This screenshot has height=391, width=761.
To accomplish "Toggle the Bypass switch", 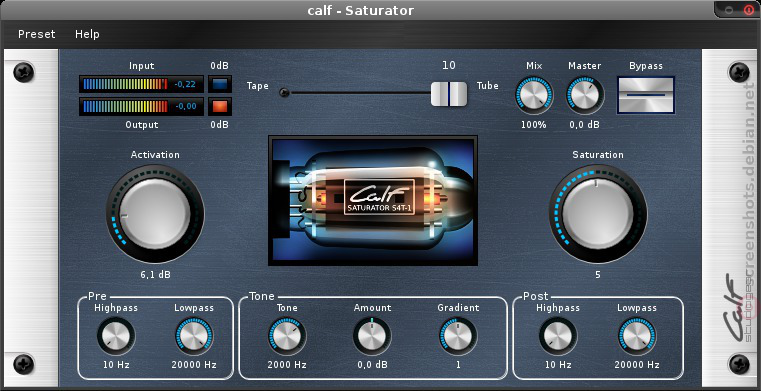I will pos(645,95).
